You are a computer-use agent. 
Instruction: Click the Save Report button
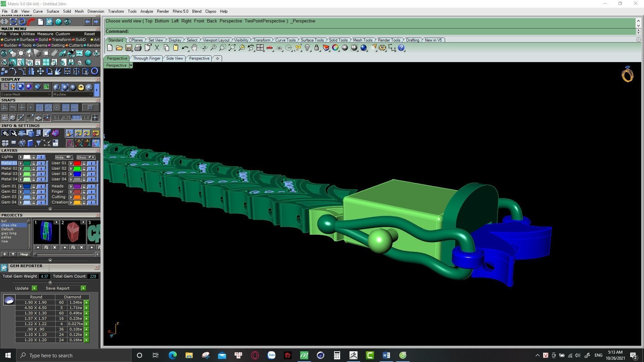58,288
